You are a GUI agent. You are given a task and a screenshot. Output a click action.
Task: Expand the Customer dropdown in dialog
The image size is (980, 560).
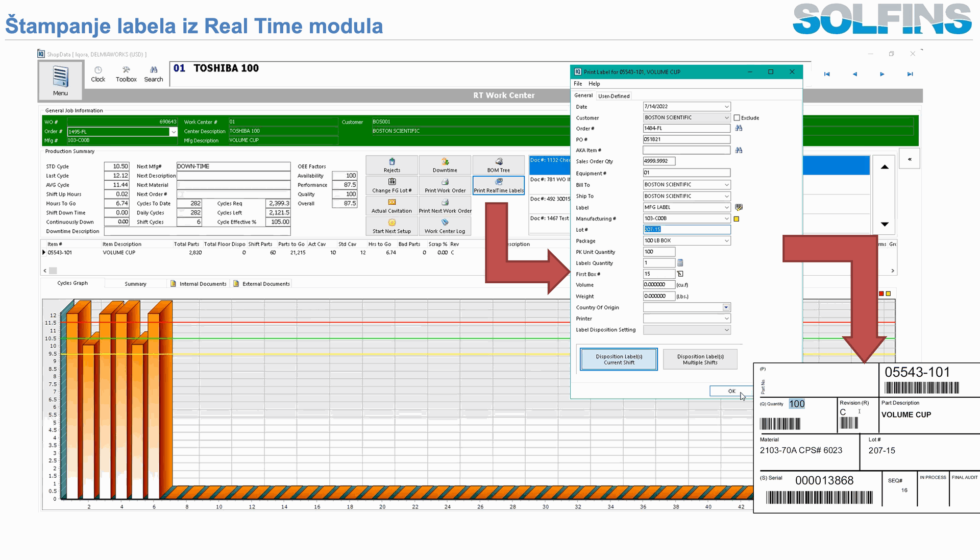726,118
